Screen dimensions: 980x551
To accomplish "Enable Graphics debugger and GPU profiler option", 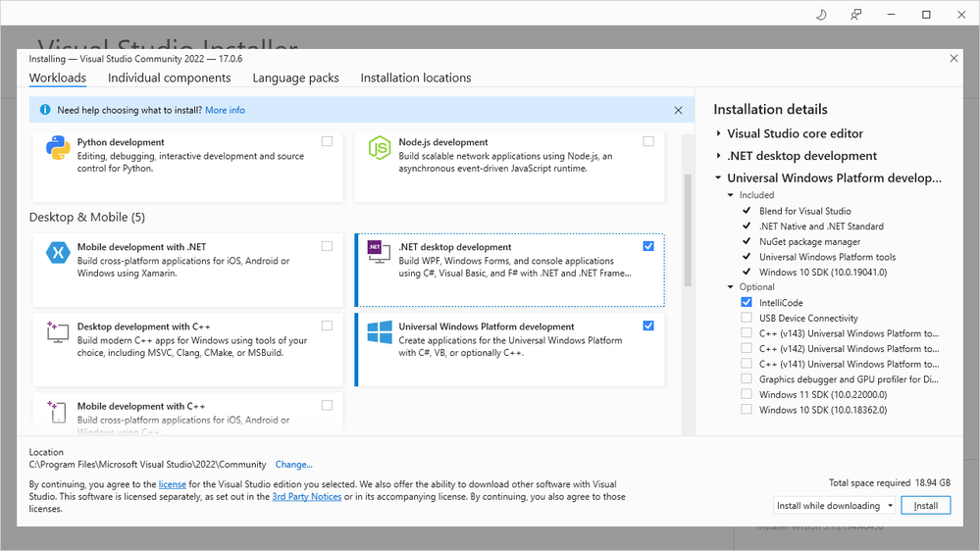I will pos(747,378).
